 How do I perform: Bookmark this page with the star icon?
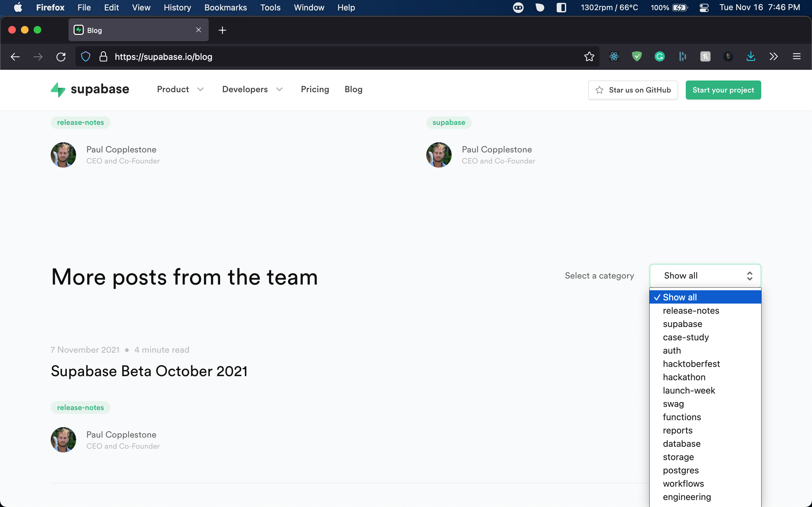589,57
